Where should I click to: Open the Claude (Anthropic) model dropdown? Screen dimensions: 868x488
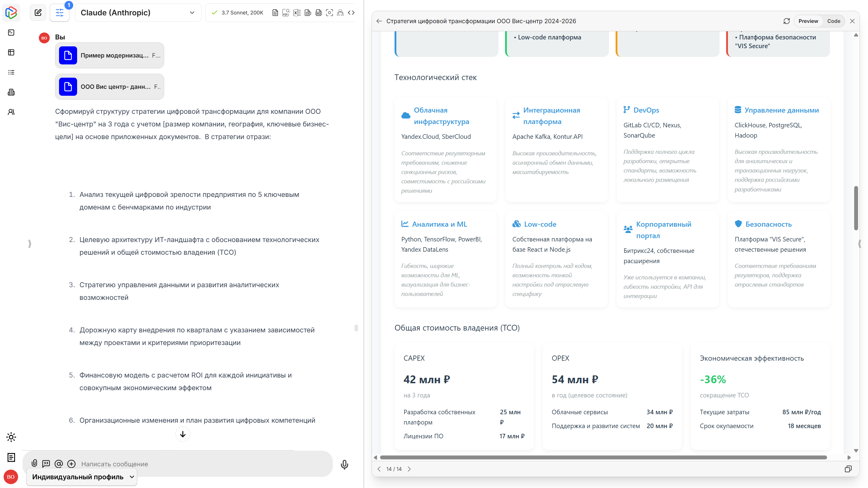138,12
